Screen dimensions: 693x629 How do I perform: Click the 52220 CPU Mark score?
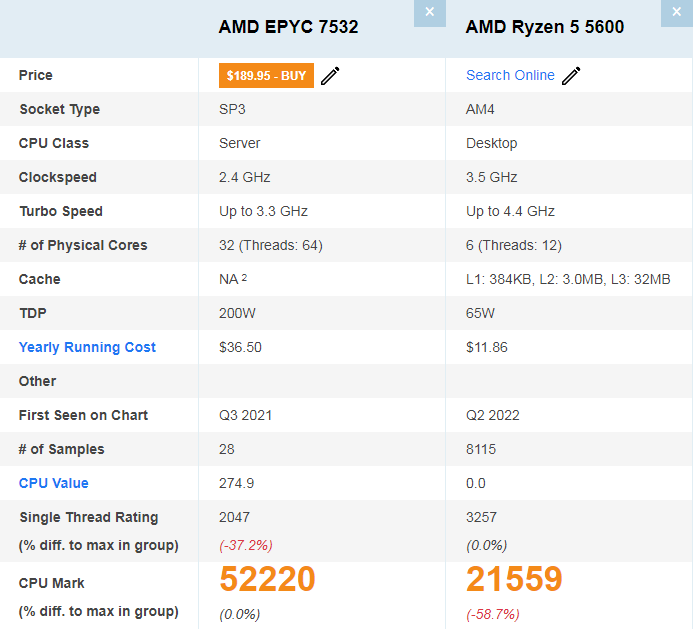[x=267, y=579]
